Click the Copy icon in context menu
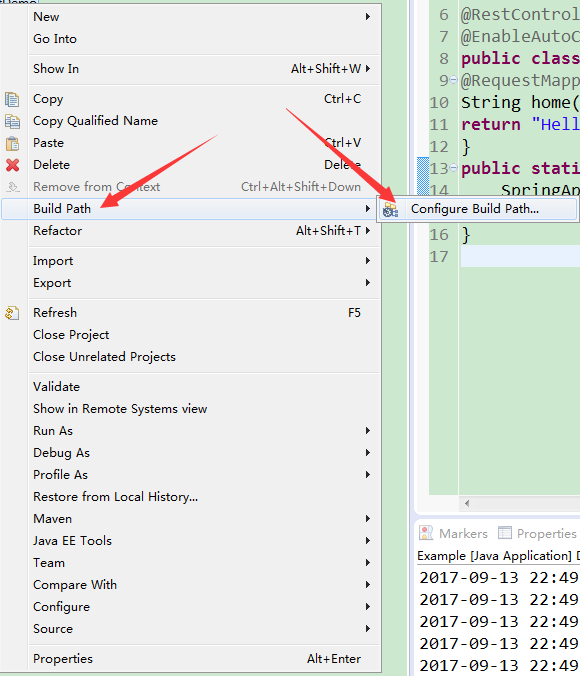The image size is (580, 676). tap(12, 99)
